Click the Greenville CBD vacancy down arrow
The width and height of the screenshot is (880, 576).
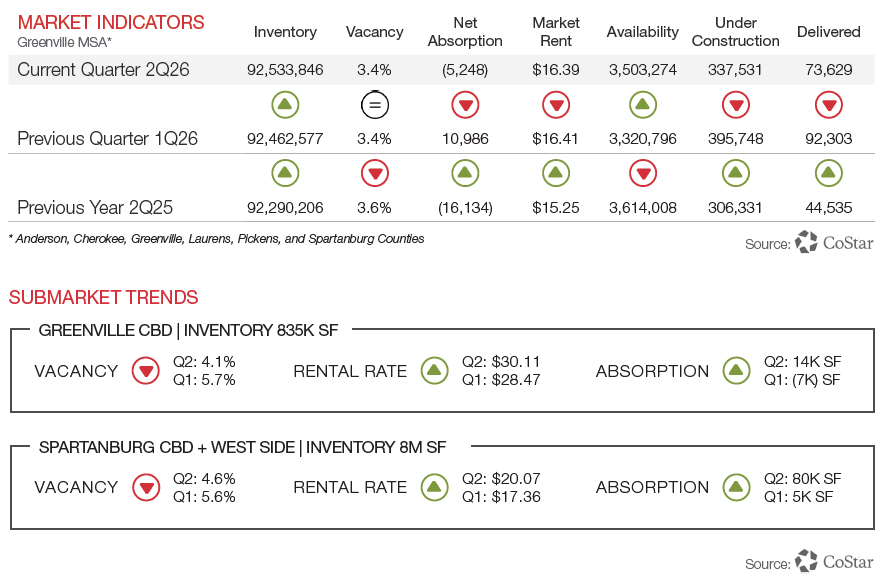[x=146, y=371]
